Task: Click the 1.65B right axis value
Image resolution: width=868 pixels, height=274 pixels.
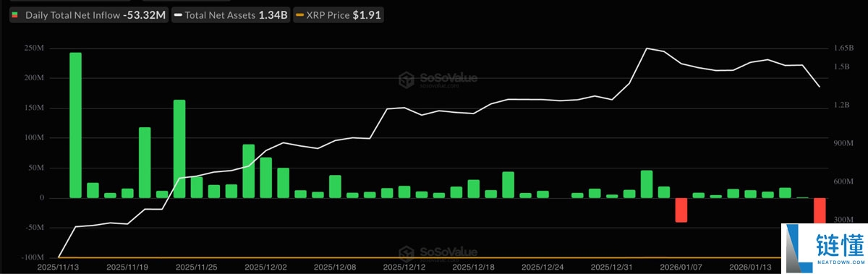Action: [845, 48]
